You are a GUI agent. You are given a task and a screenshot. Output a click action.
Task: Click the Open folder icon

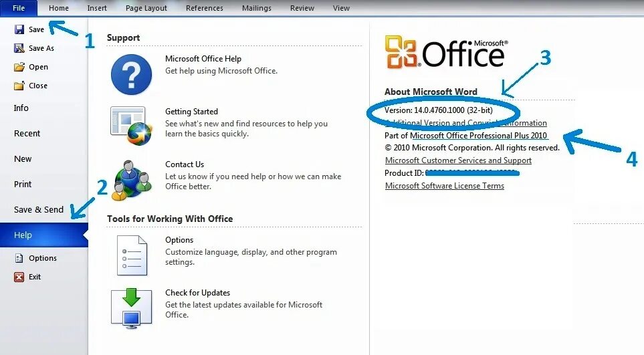pos(19,67)
